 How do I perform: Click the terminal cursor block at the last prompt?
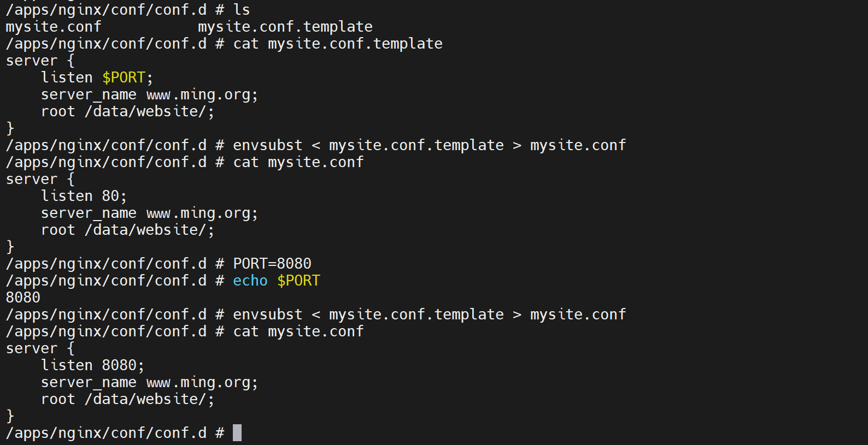[x=237, y=433]
